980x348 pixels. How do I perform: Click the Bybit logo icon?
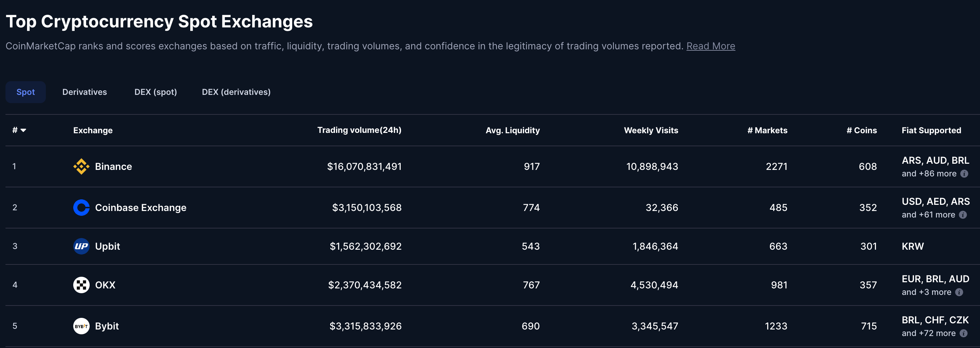[x=81, y=326]
